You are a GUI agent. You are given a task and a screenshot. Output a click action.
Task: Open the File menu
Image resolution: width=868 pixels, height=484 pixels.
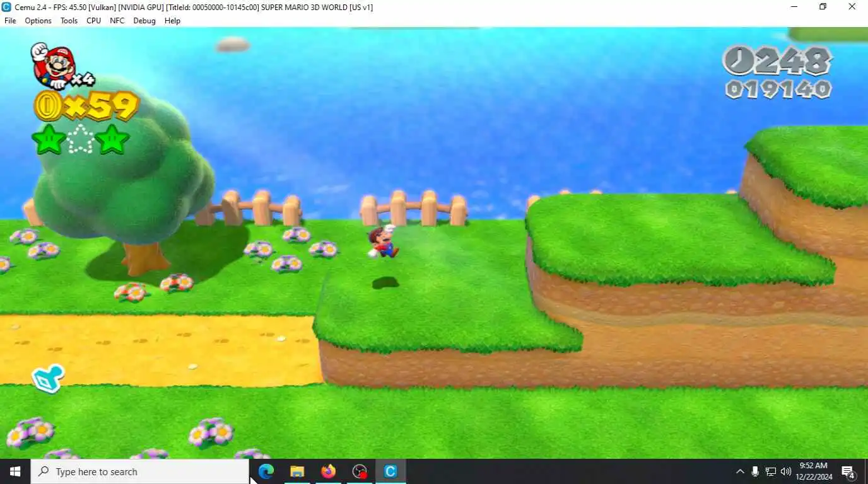click(10, 21)
